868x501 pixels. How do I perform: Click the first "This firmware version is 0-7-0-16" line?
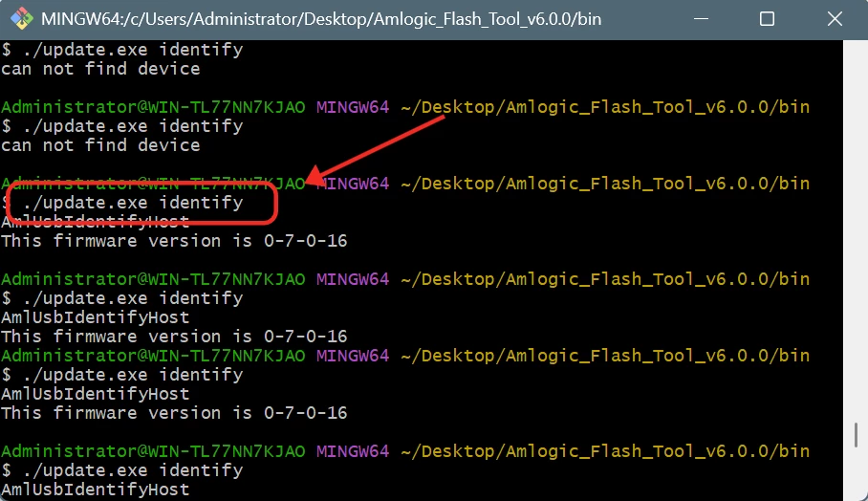click(174, 241)
